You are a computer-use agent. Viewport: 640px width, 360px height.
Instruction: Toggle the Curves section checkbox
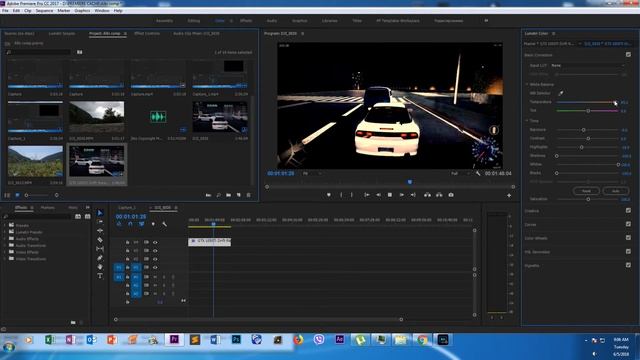(x=628, y=224)
